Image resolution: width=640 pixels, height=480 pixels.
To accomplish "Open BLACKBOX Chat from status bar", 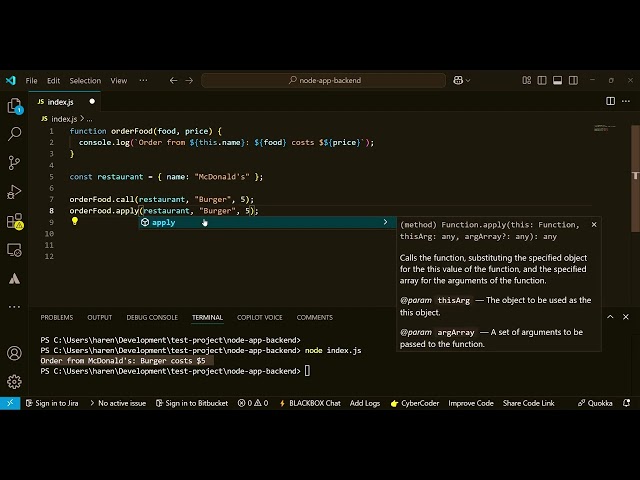I will (x=310, y=403).
